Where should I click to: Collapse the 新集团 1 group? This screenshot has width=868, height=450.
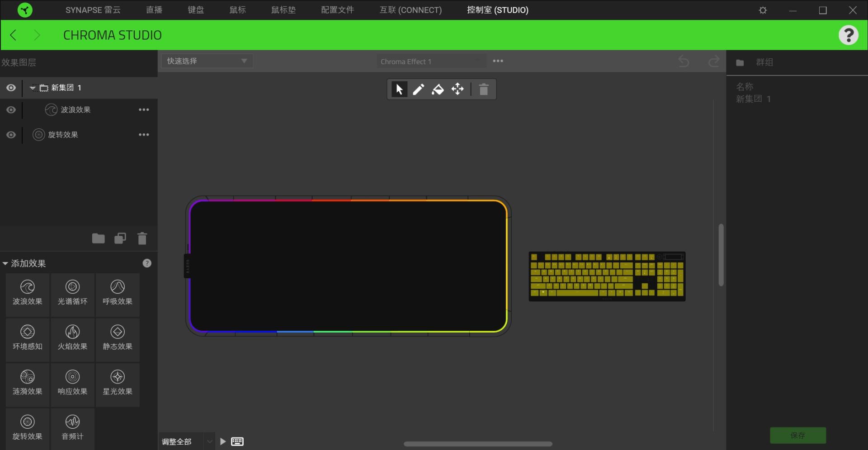point(33,88)
